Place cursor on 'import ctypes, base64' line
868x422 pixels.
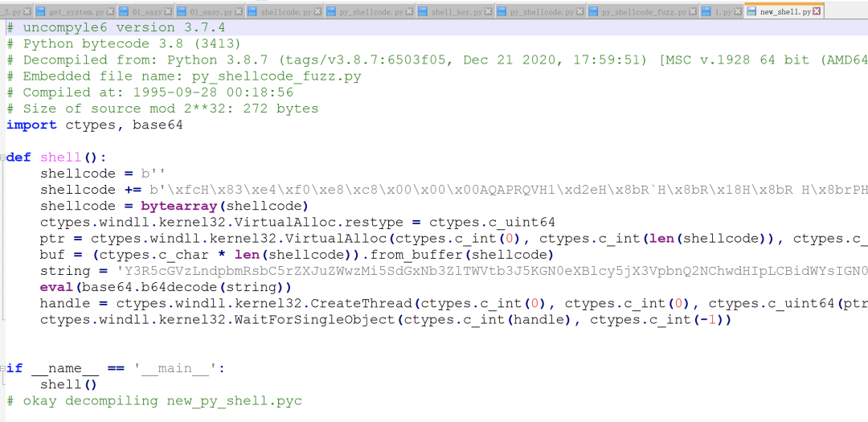[95, 125]
